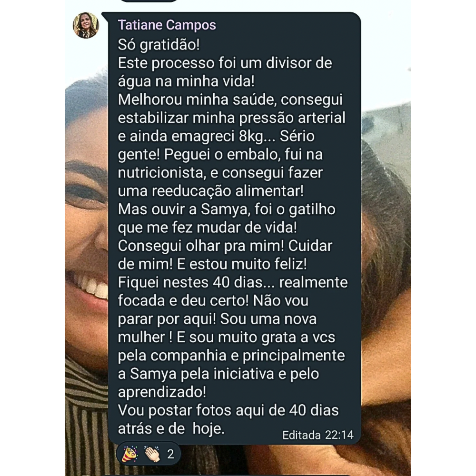The height and width of the screenshot is (476, 476).
Task: Select the 'atrás e de hoje.' line
Action: tap(171, 429)
